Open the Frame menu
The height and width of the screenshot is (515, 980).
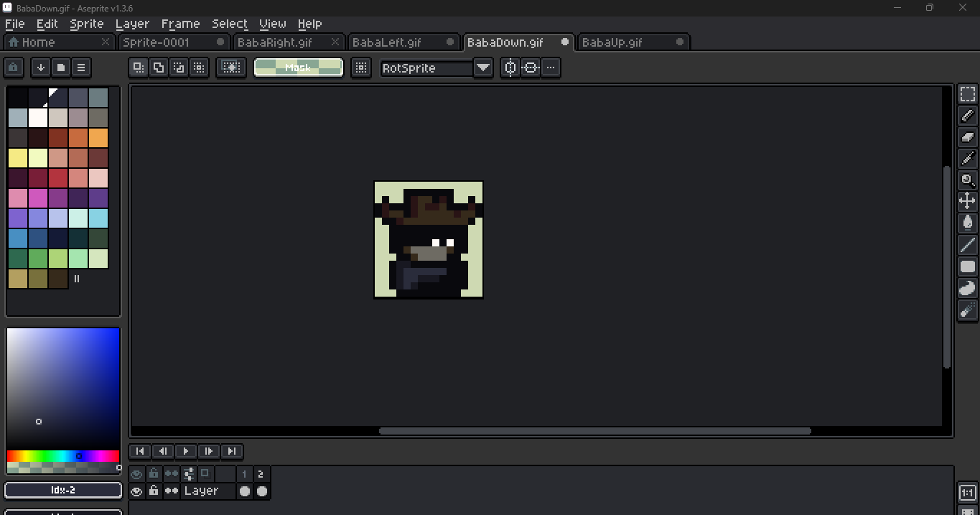[x=180, y=24]
